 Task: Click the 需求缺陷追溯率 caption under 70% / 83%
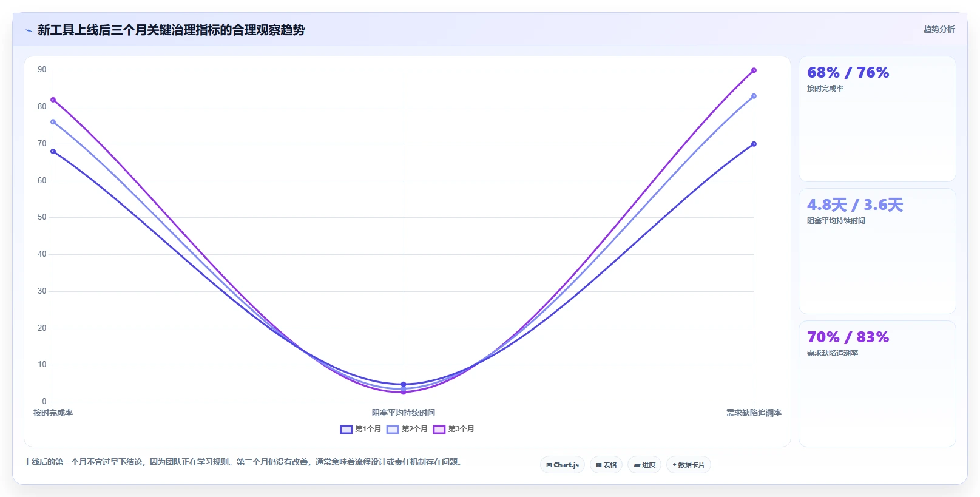[x=833, y=353]
